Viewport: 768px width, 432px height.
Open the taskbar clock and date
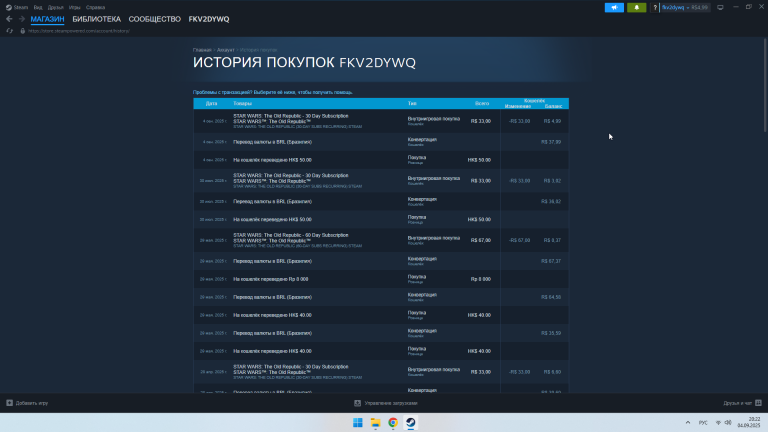pyautogui.click(x=749, y=423)
